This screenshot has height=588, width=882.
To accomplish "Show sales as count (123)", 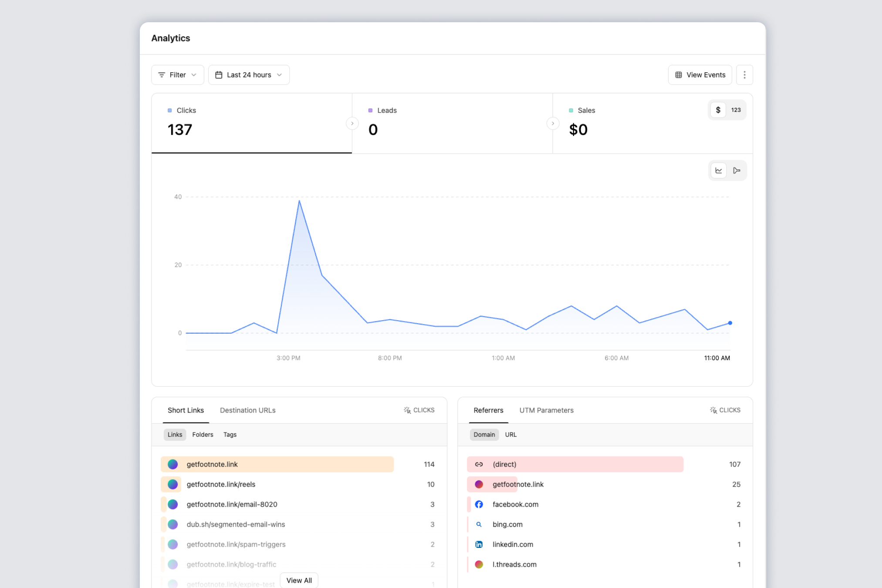I will coord(736,110).
